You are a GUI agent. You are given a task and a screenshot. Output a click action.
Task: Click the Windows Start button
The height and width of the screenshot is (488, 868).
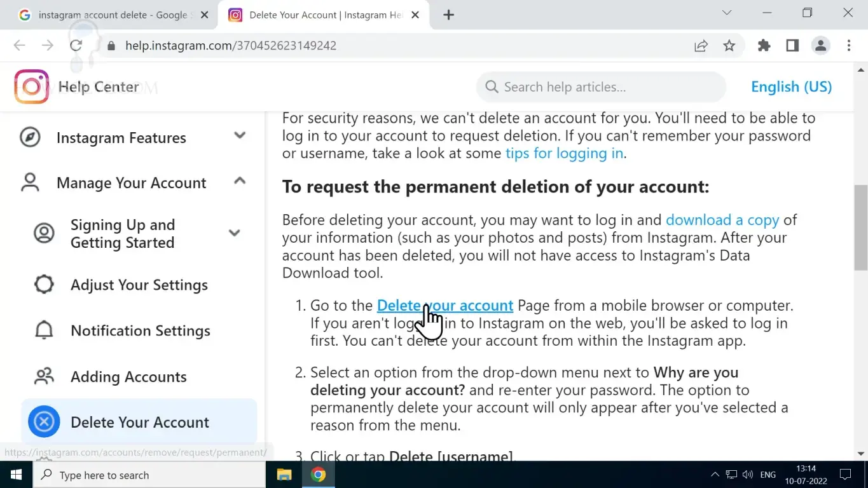(x=16, y=475)
